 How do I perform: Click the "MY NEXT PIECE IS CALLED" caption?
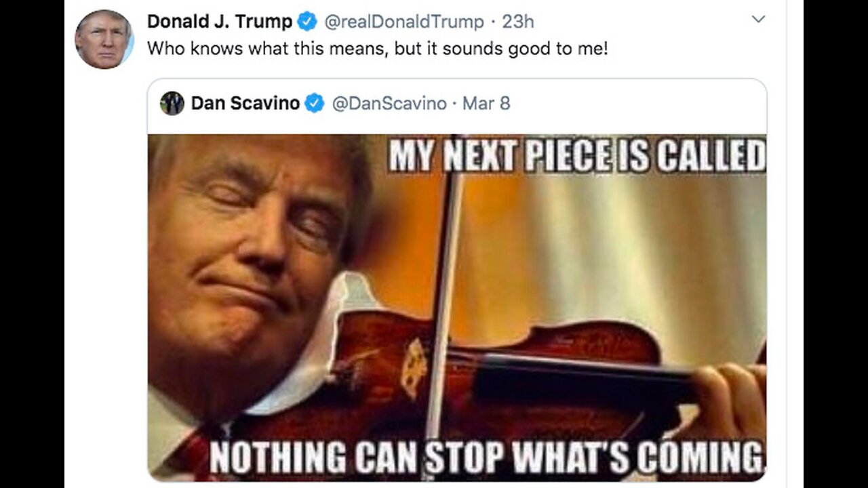coord(577,157)
